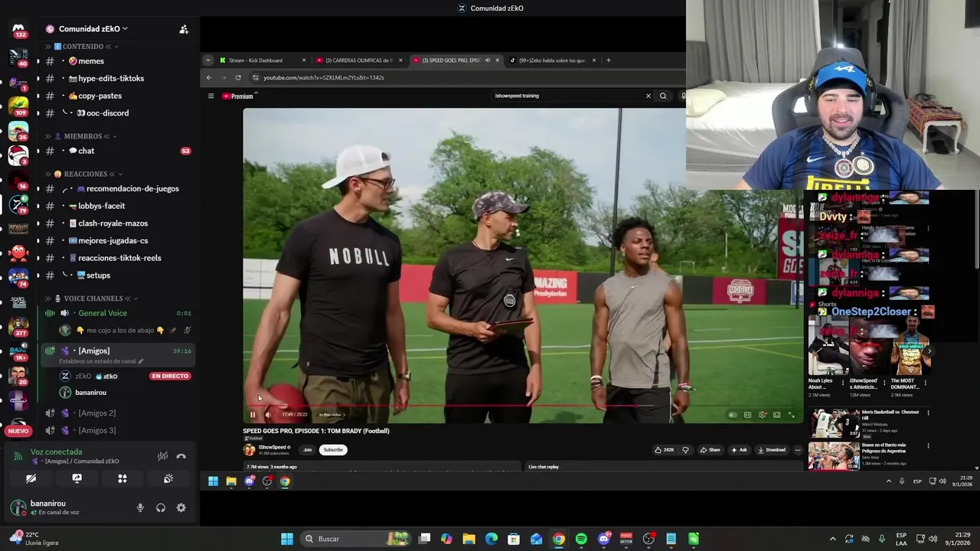
Task: Join the General Voice channel
Action: [119, 313]
